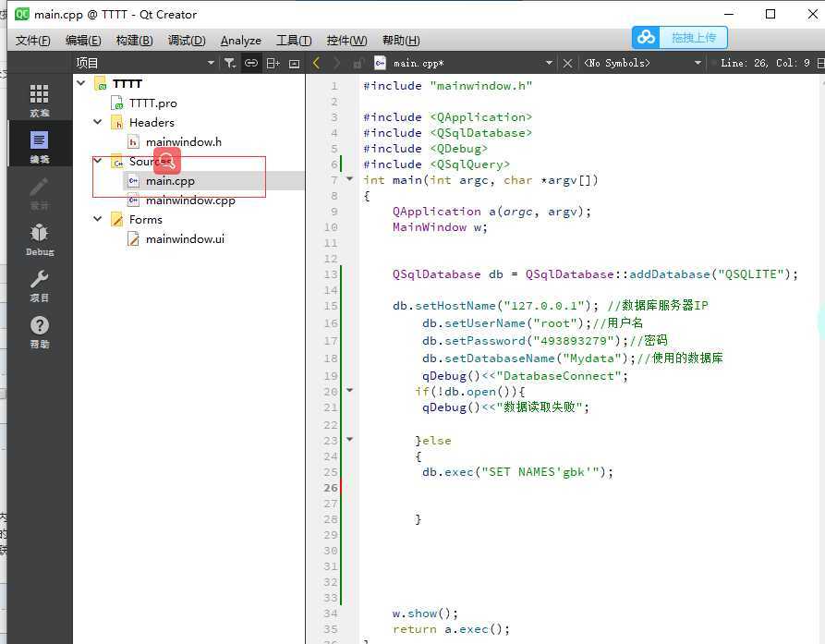
Task: Fold the if block at line 20
Action: [x=349, y=390]
